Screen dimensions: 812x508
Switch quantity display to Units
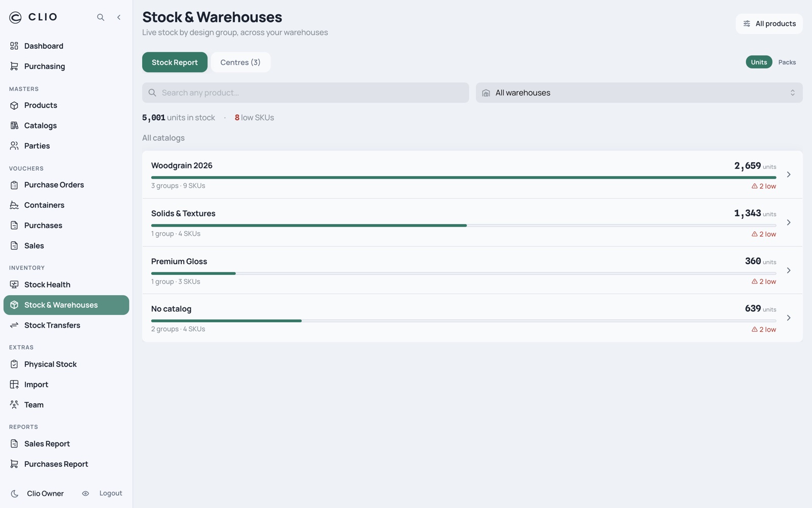759,62
